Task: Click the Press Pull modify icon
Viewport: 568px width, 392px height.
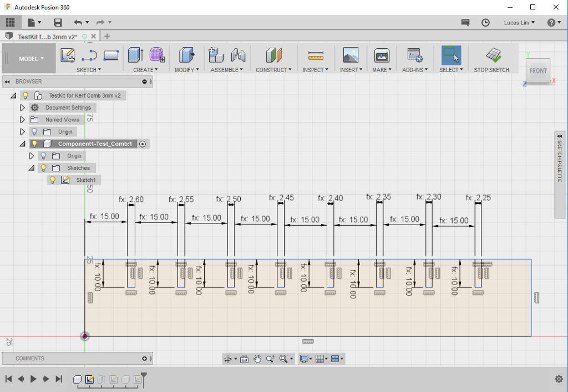Action: coord(186,55)
